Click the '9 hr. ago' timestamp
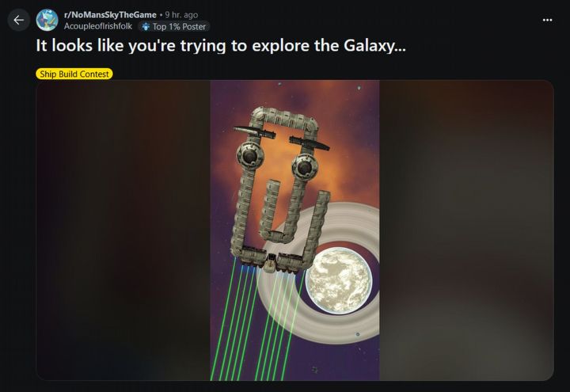The image size is (570, 392). pyautogui.click(x=181, y=15)
